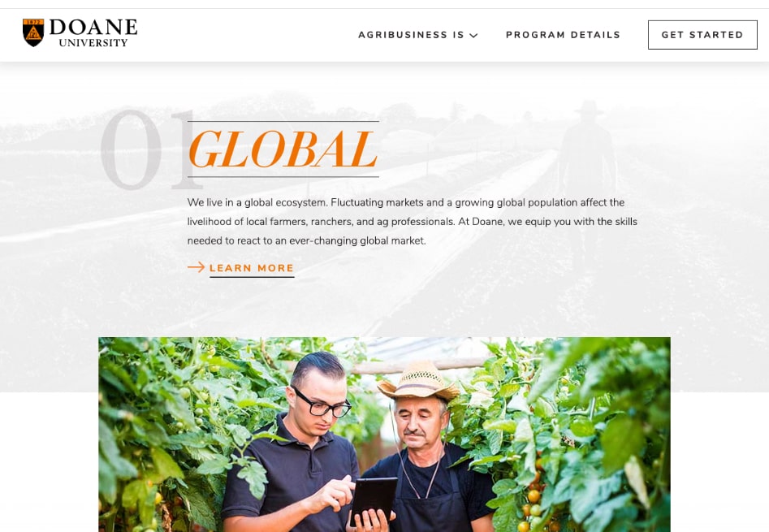Click the young man wearing glasses

coord(294,443)
